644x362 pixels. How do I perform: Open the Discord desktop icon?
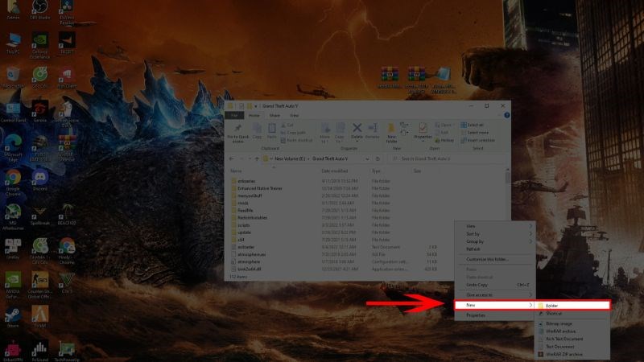(x=39, y=180)
